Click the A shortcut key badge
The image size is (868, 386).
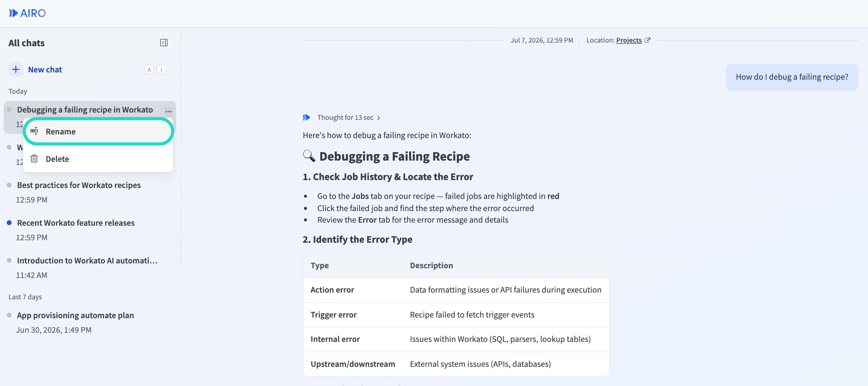click(149, 70)
